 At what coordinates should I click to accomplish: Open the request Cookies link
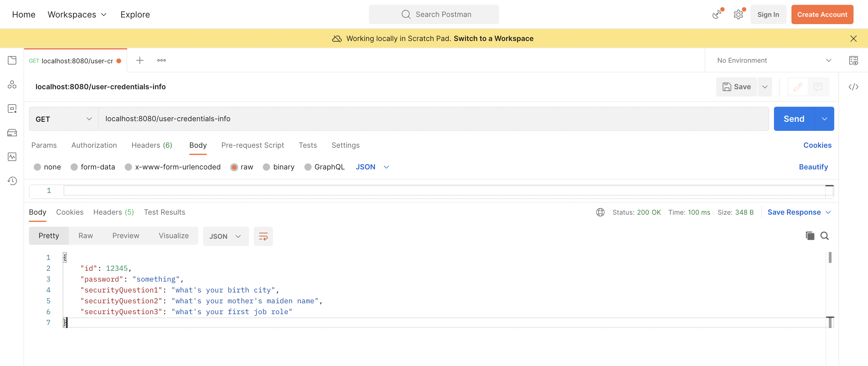pos(817,145)
